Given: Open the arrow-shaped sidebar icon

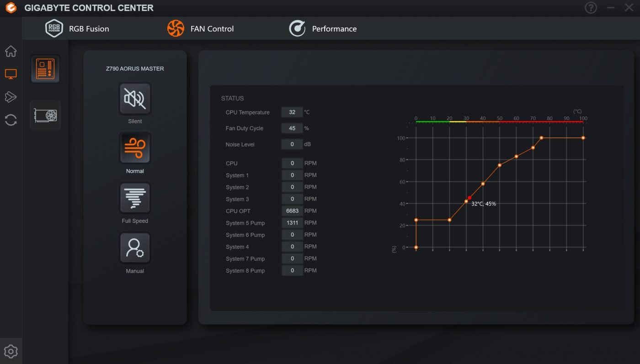Looking at the screenshot, I should (x=11, y=97).
